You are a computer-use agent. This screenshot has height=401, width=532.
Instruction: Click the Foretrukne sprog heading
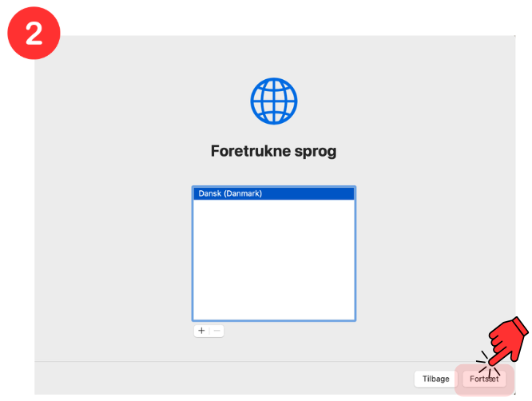[x=273, y=151]
